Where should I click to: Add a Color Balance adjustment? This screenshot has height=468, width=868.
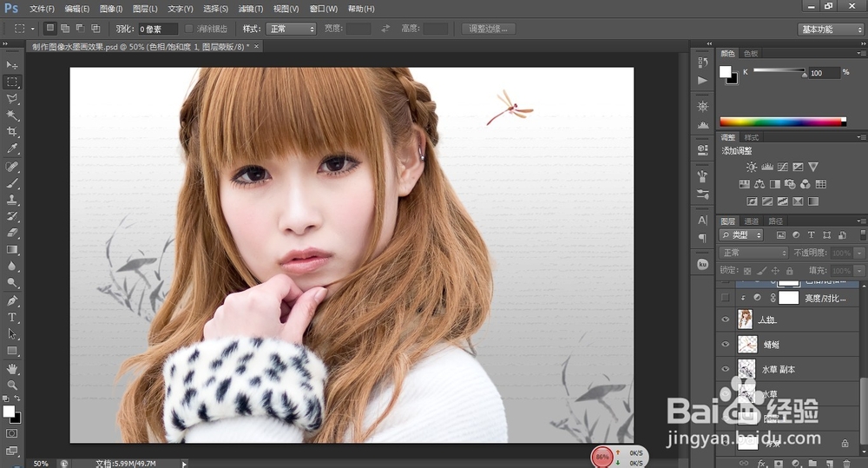(x=759, y=184)
